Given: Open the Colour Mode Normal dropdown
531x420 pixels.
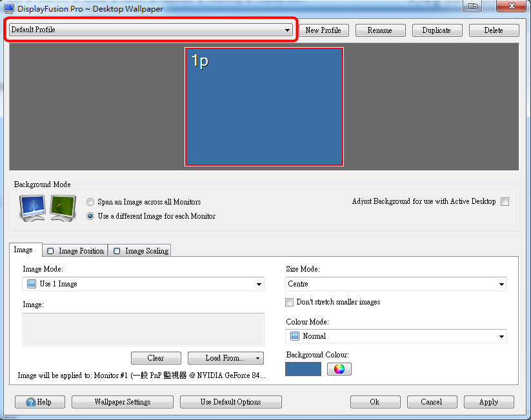Looking at the screenshot, I should tap(396, 336).
